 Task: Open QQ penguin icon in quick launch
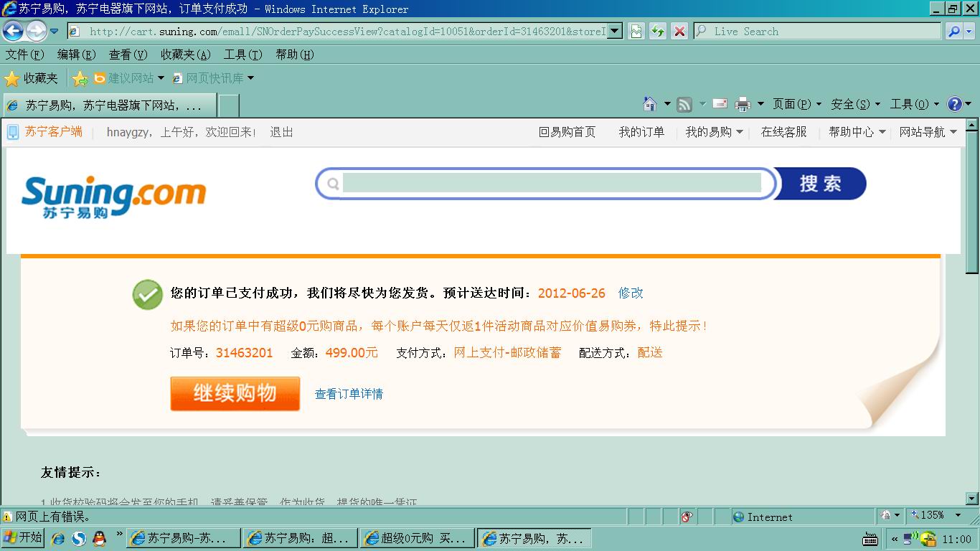99,538
